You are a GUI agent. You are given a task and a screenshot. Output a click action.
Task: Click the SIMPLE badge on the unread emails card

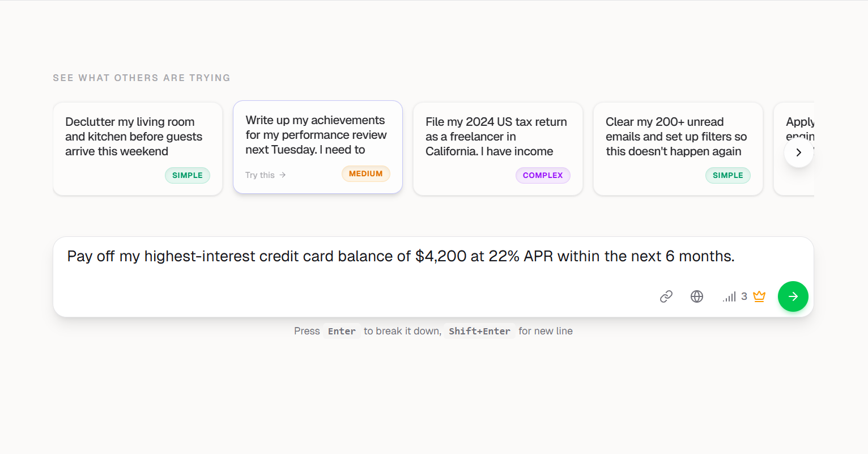coord(727,175)
